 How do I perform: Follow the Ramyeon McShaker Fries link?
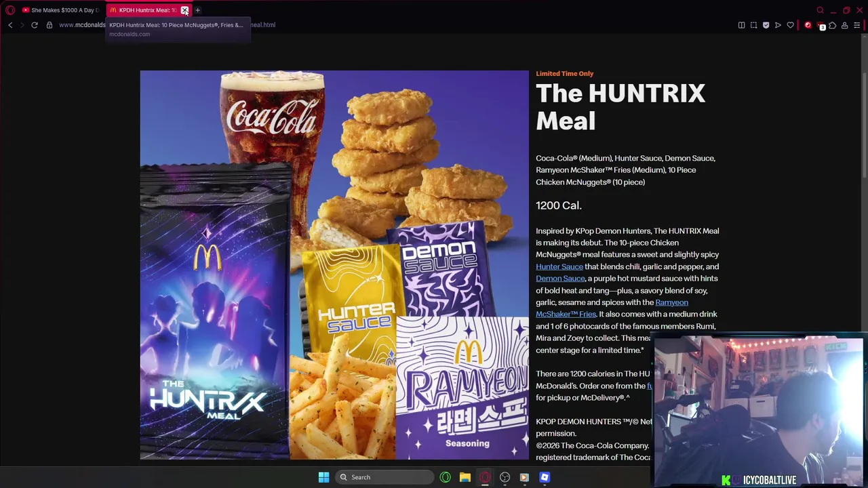tap(612, 308)
